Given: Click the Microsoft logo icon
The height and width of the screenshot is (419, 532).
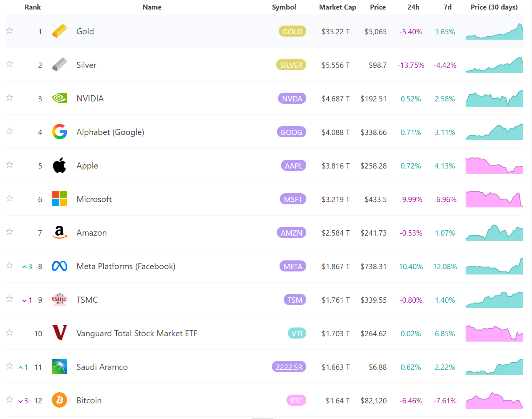Looking at the screenshot, I should (59, 199).
